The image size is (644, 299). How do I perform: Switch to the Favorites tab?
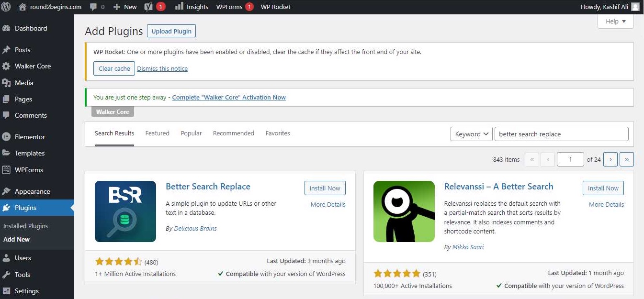pyautogui.click(x=278, y=133)
